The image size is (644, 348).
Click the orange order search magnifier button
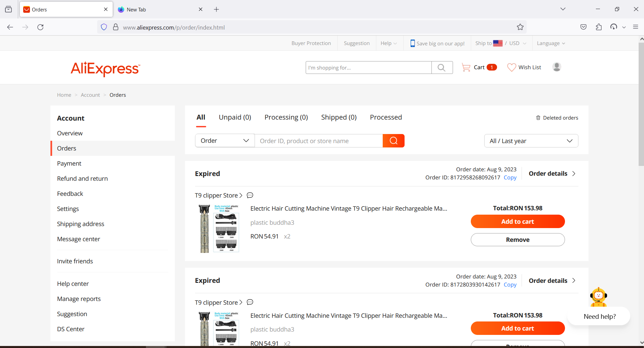393,140
